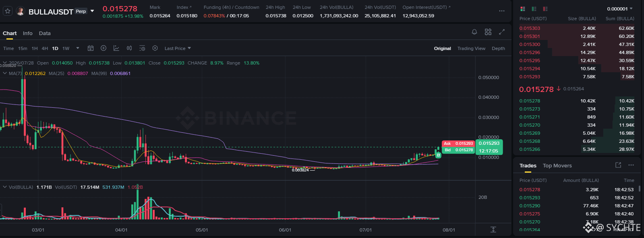Select the 1H chart interval
The height and width of the screenshot is (238, 644).
pyautogui.click(x=35, y=48)
